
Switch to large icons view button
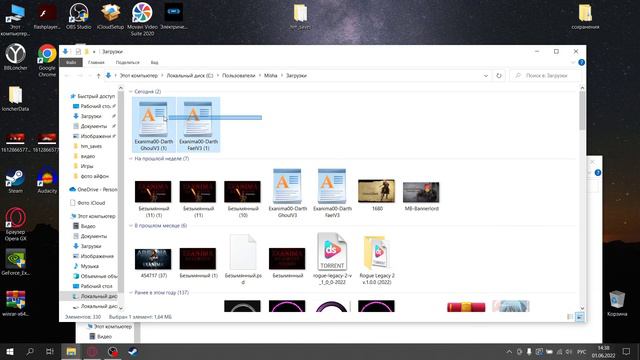[580, 317]
